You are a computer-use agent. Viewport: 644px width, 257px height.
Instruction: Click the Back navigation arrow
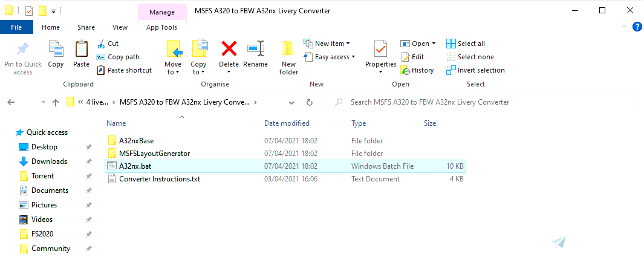tap(11, 103)
